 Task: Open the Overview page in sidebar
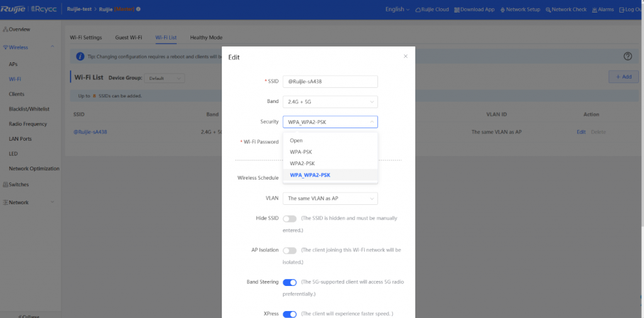(x=19, y=30)
